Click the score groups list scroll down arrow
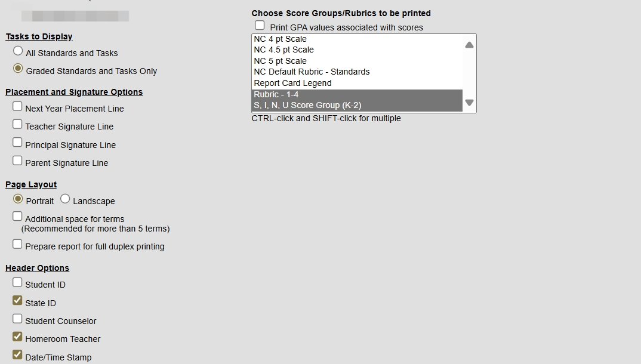641x364 pixels. (469, 103)
